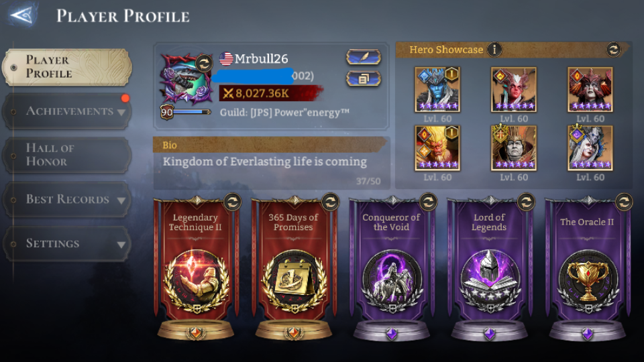The width and height of the screenshot is (644, 362).
Task: Swap the Conqueror of the Void banner
Action: pyautogui.click(x=428, y=202)
